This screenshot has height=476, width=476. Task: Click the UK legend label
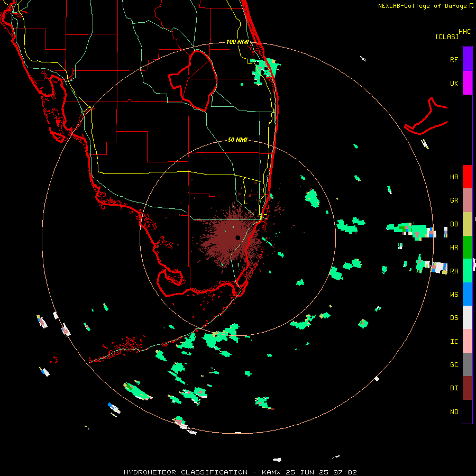point(454,83)
